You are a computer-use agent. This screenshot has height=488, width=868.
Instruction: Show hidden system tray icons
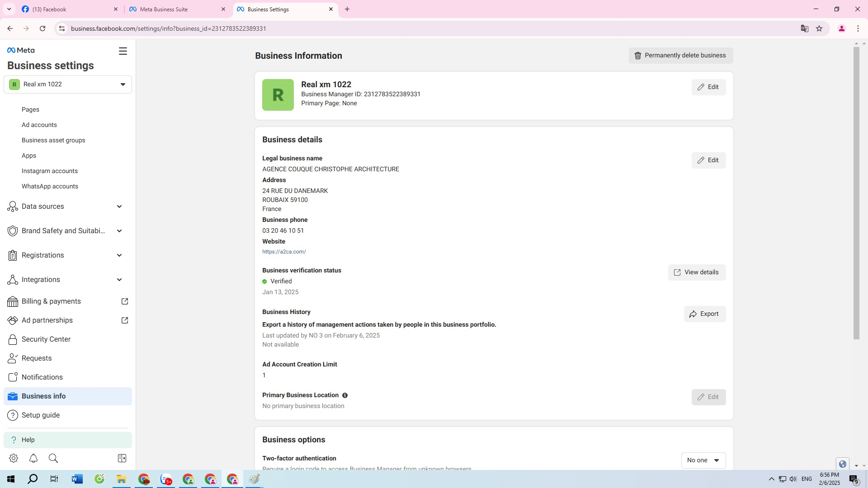point(772,479)
